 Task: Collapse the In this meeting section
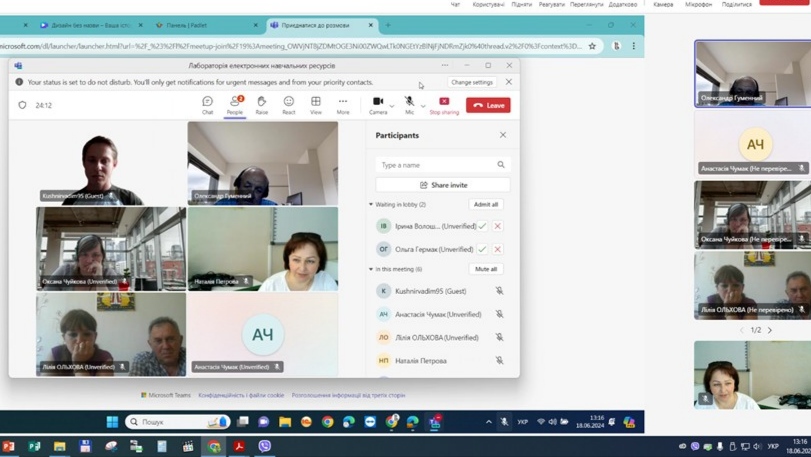pyautogui.click(x=371, y=269)
